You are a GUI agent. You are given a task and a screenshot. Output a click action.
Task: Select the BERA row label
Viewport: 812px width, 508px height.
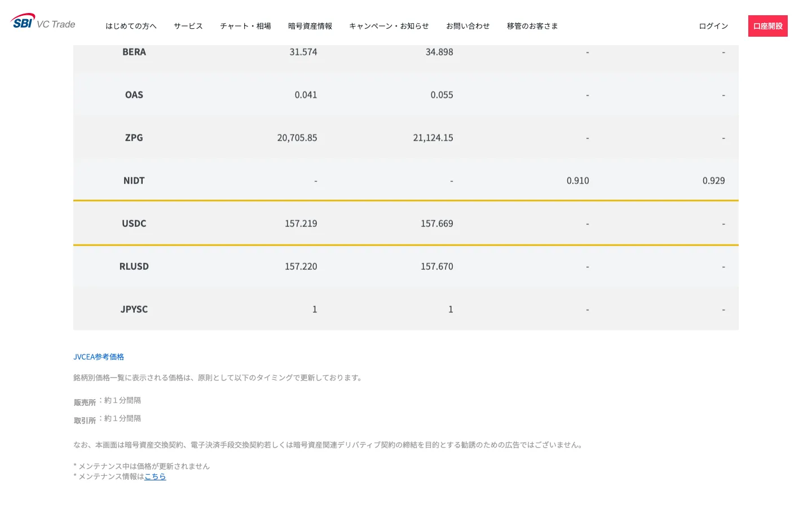coord(134,52)
